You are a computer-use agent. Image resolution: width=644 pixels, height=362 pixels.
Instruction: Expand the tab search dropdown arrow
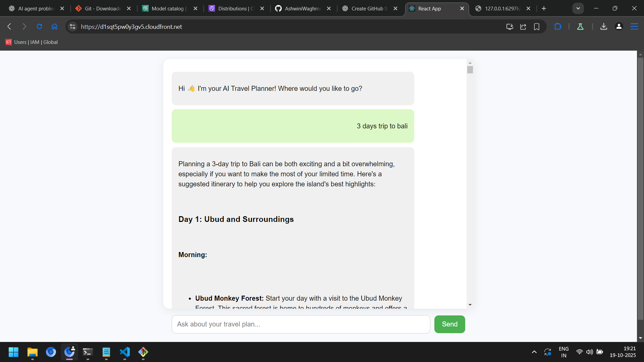(x=578, y=8)
